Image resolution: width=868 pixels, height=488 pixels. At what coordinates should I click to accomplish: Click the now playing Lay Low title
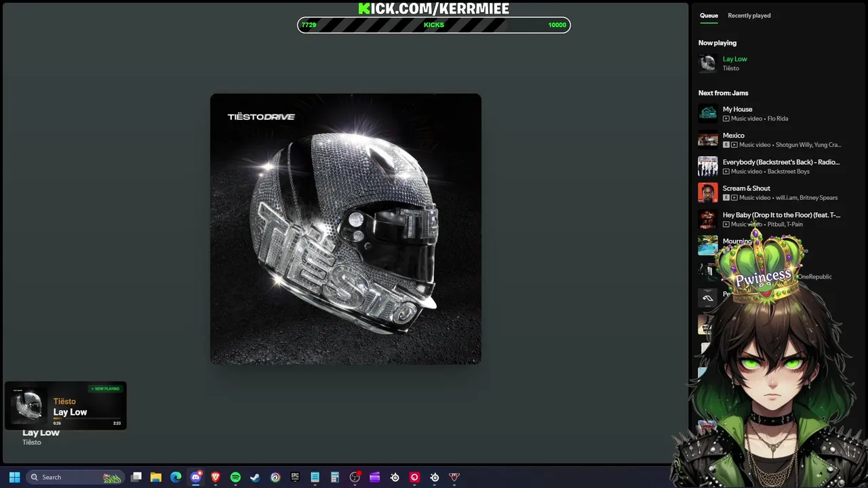click(734, 59)
